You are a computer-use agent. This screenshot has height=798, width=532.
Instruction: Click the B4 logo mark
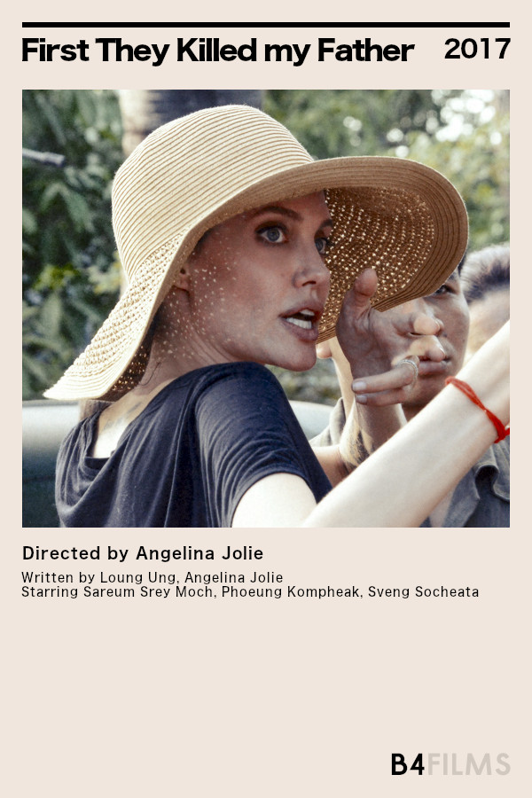tap(407, 764)
